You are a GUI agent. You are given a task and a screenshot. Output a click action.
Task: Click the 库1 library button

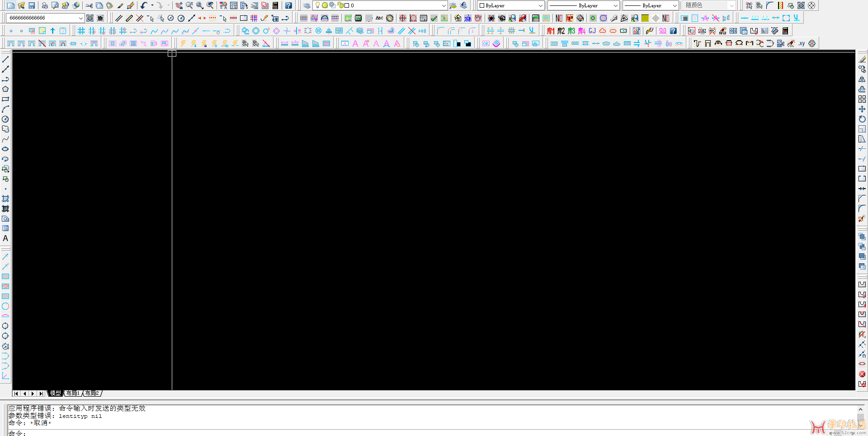[551, 31]
